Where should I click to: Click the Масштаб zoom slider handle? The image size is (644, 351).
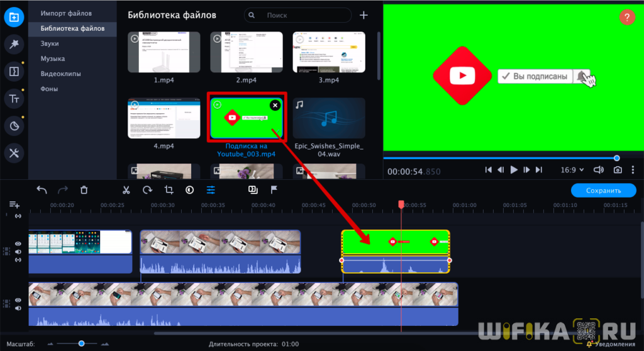81,343
